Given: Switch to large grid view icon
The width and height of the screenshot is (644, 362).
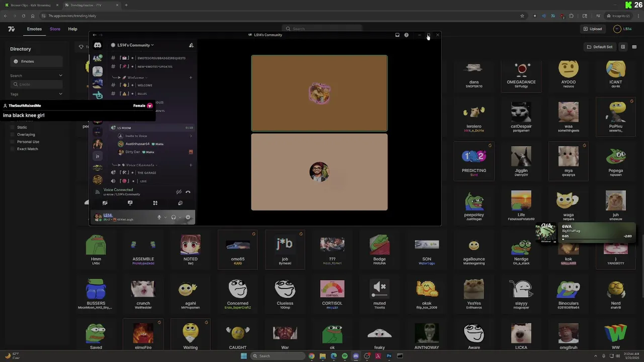Looking at the screenshot, I should 623,47.
